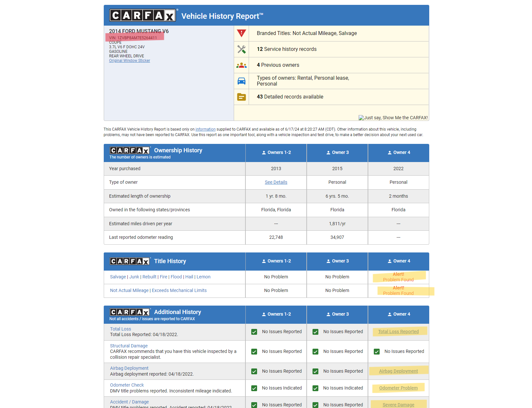Click the CARFAX logo beside Additional History
532x408 pixels.
130,312
